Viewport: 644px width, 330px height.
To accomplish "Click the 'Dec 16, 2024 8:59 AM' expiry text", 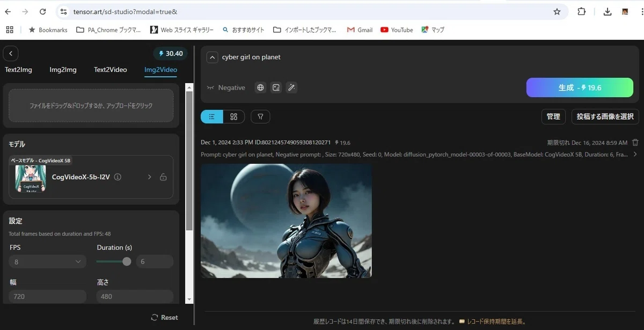I will (599, 143).
